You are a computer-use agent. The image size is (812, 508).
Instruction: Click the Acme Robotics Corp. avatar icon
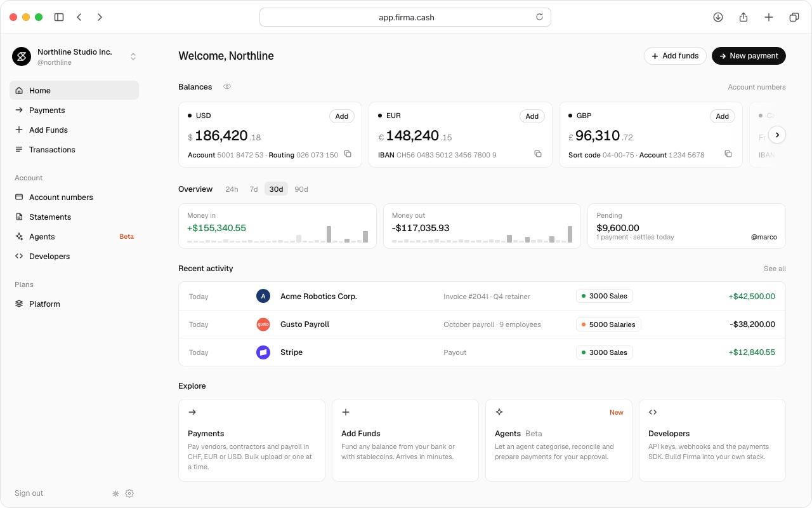tap(263, 296)
